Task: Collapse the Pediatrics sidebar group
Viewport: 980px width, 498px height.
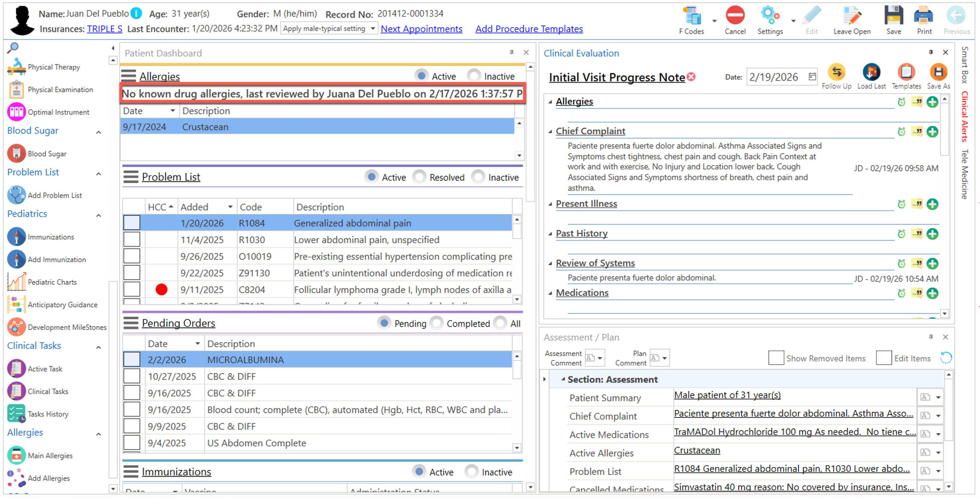Action: (99, 215)
